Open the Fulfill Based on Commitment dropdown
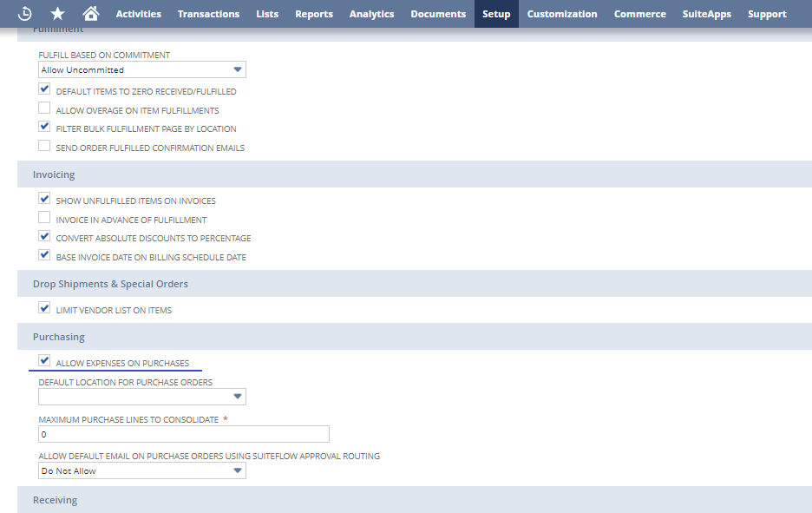This screenshot has height=513, width=812. (x=236, y=69)
